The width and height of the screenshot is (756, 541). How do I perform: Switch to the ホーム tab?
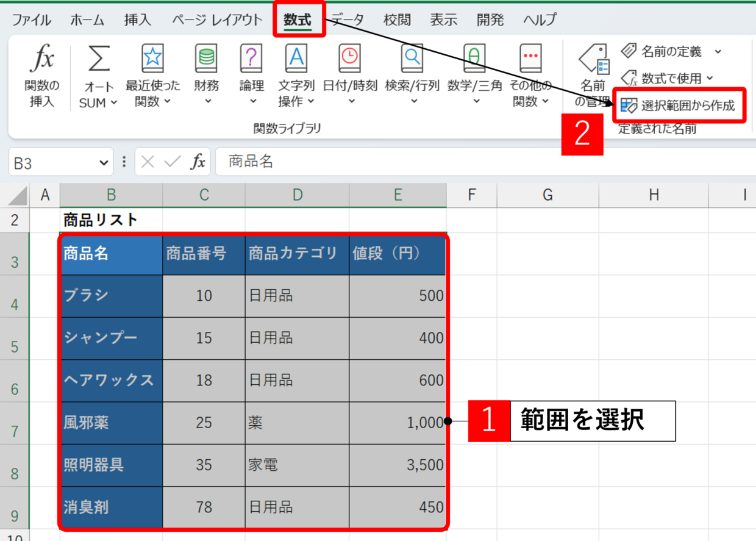(x=87, y=20)
